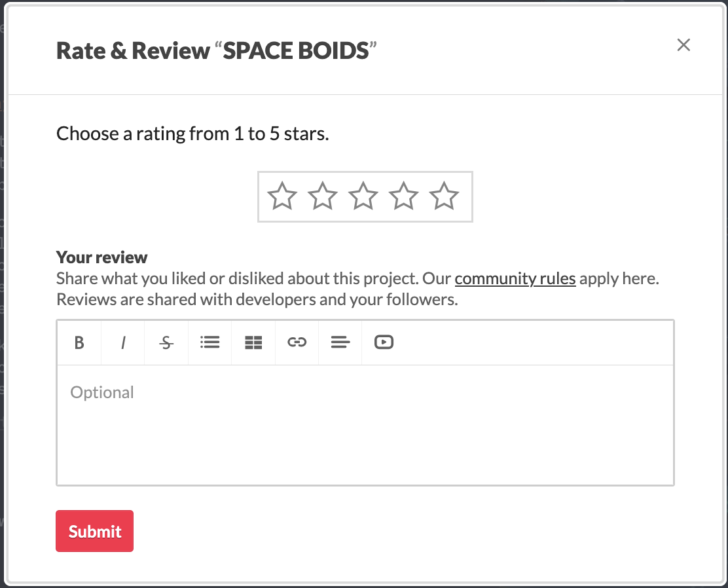Select the second star in the rating
The height and width of the screenshot is (588, 728).
click(322, 196)
